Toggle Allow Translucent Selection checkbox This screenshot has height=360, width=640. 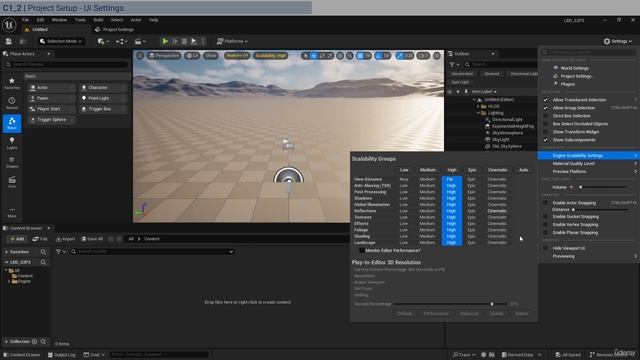[x=545, y=100]
